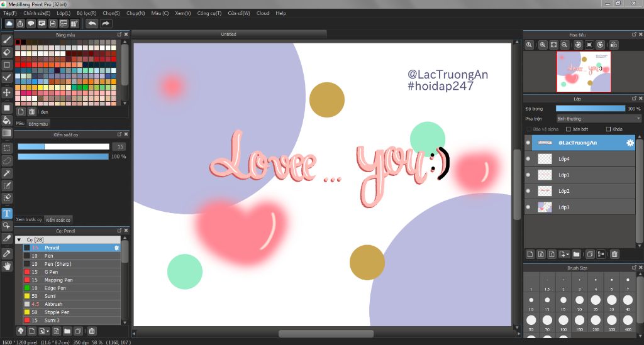Zoom in on the navigator panel
The height and width of the screenshot is (345, 644).
tap(543, 45)
